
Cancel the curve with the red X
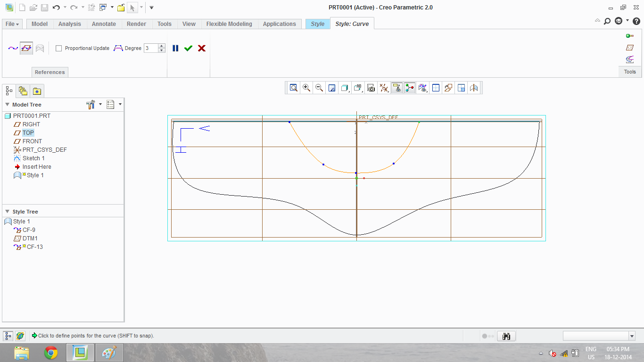(202, 48)
